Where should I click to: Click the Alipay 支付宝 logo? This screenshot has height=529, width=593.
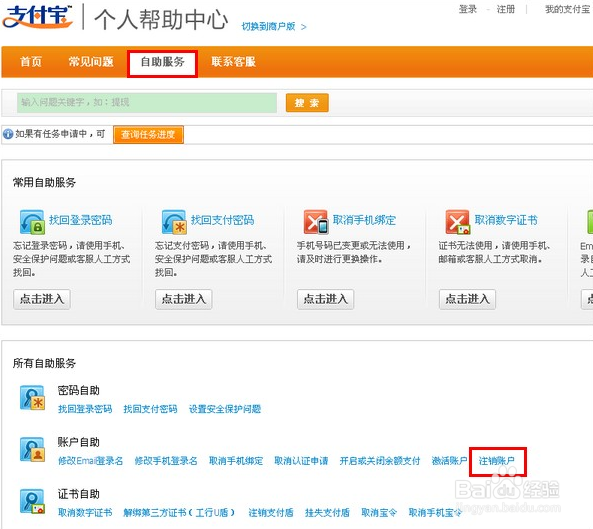click(37, 17)
